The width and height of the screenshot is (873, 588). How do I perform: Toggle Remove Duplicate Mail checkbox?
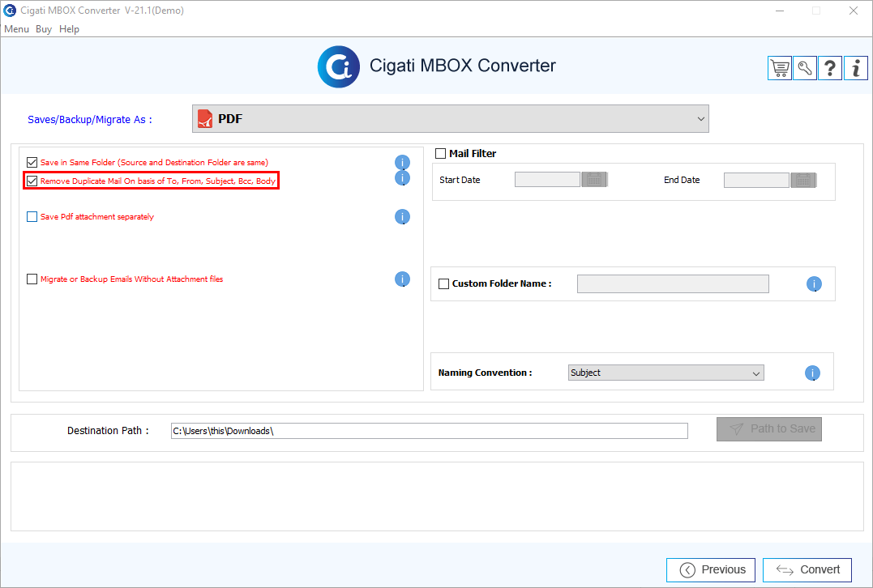[32, 181]
